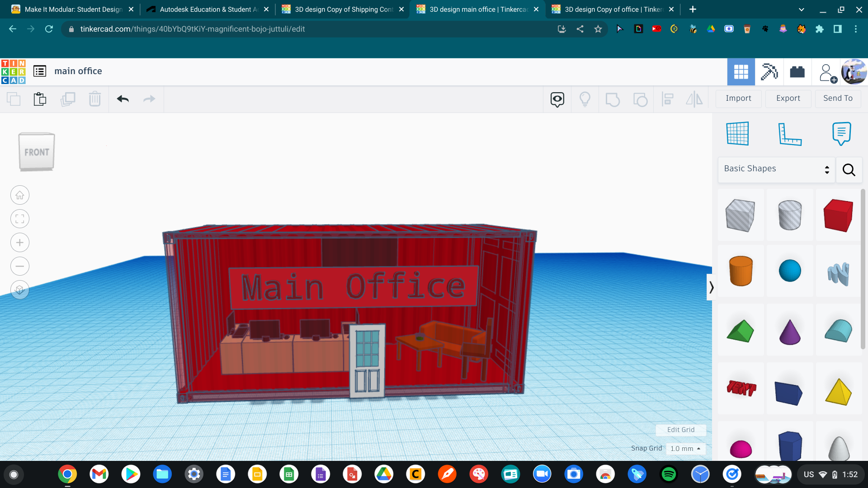Open the design list menu icon
The height and width of the screenshot is (488, 868).
tap(40, 71)
